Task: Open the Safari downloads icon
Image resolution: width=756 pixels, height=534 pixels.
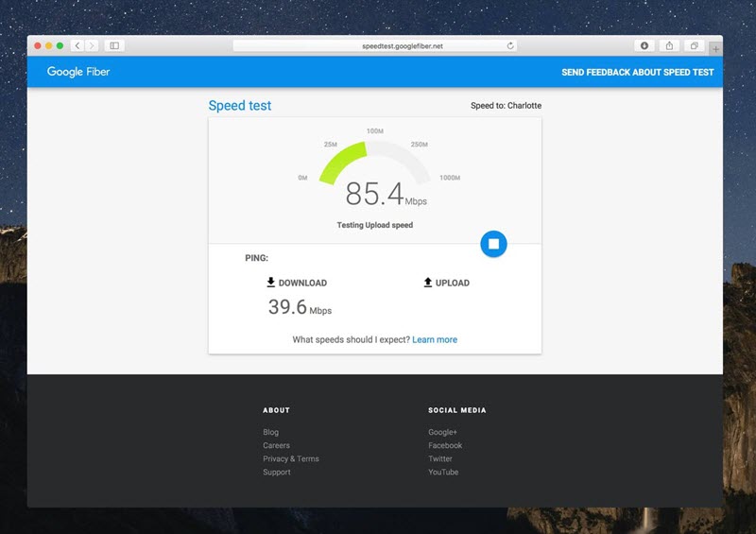Action: click(x=644, y=45)
